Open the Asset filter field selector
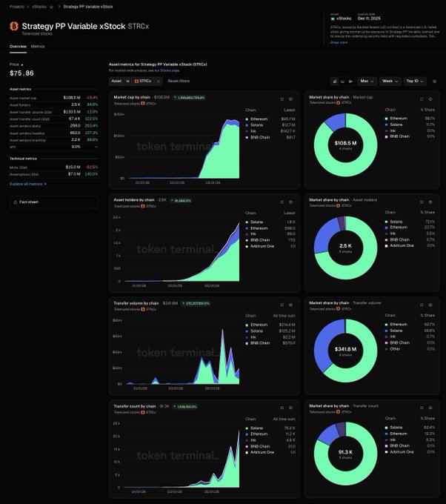The image size is (446, 504). 116,82
